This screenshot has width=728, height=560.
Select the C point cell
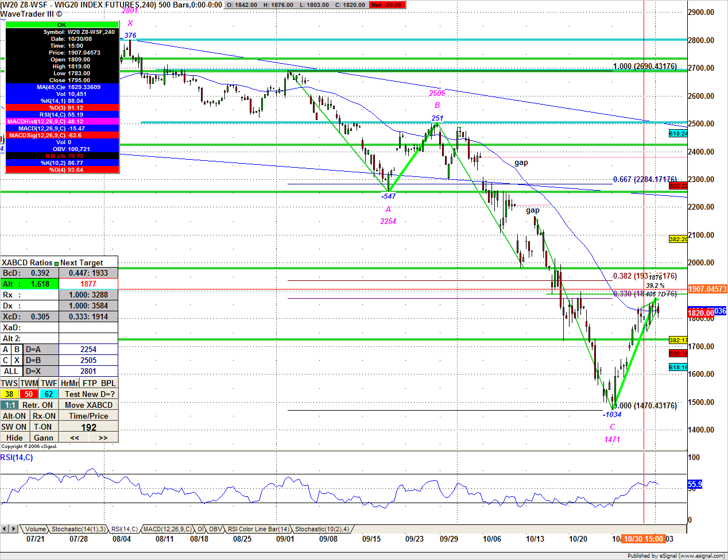6,360
